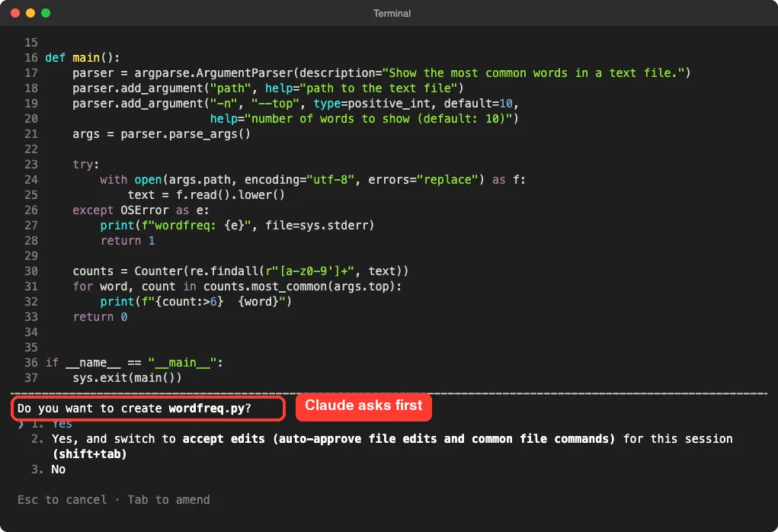The image size is (778, 532).
Task: Click 'encoding="utf-8"' on line 24
Action: tap(299, 180)
